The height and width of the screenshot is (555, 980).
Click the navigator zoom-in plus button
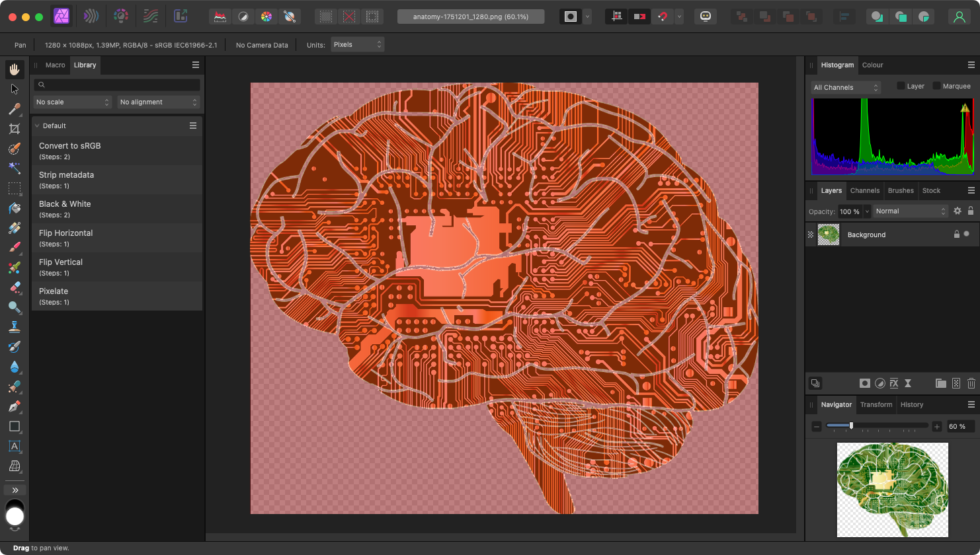point(937,427)
